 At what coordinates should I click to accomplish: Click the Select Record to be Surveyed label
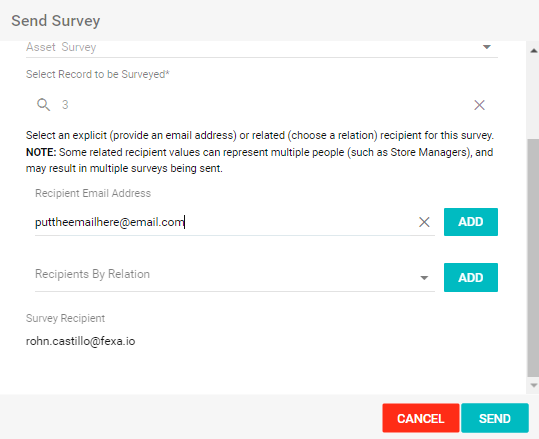point(98,74)
